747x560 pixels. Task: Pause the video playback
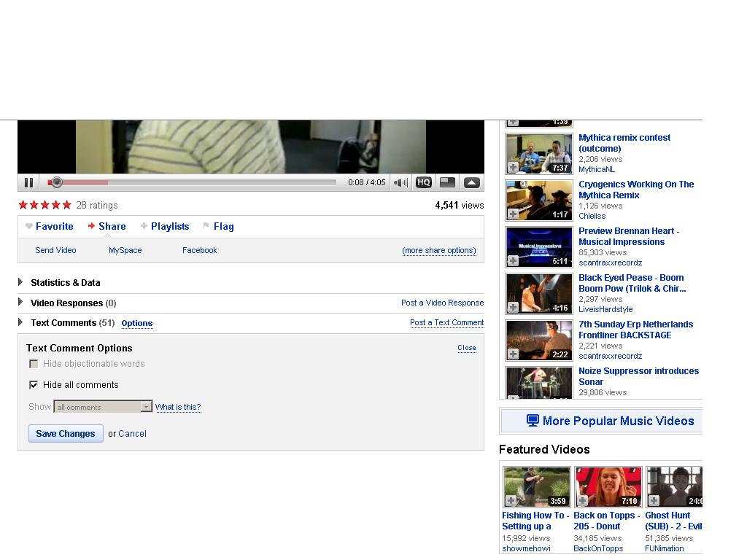[x=28, y=183]
